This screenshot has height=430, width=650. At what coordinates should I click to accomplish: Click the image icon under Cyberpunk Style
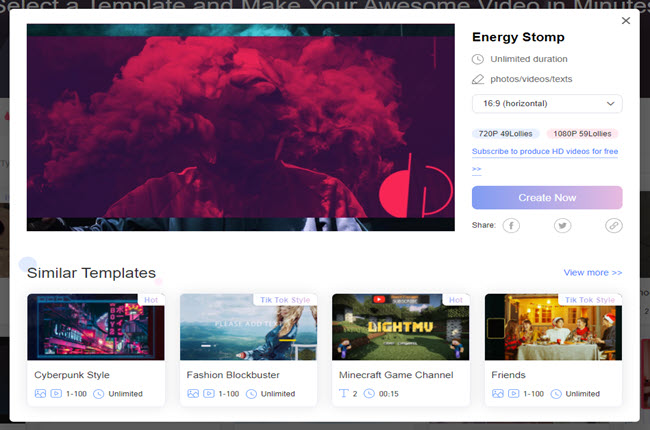(39, 394)
